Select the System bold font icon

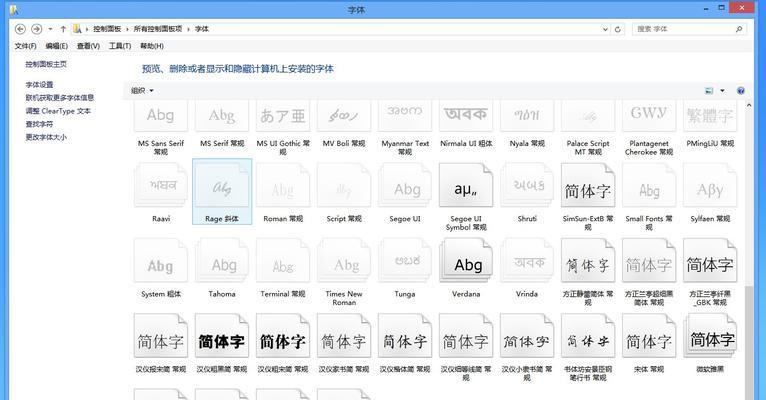click(x=161, y=261)
